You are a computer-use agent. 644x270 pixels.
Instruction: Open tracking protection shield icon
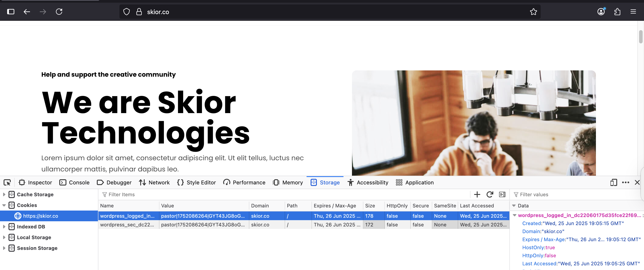127,12
